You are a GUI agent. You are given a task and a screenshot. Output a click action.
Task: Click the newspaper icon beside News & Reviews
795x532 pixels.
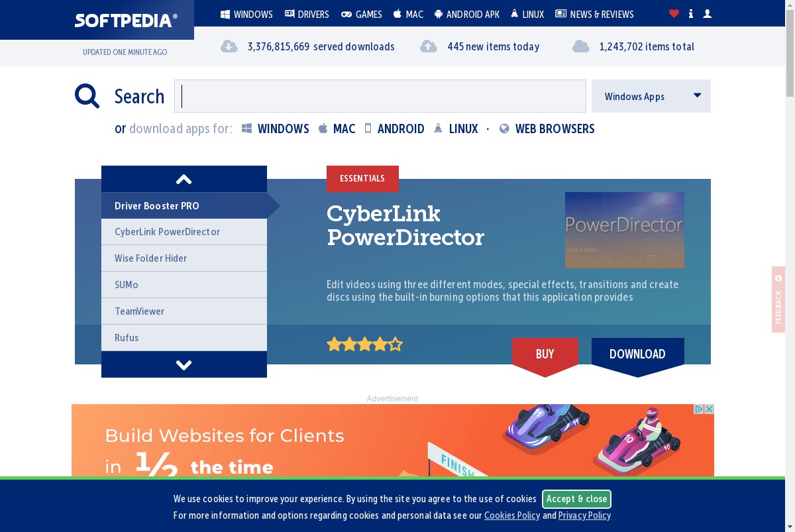[x=561, y=14]
